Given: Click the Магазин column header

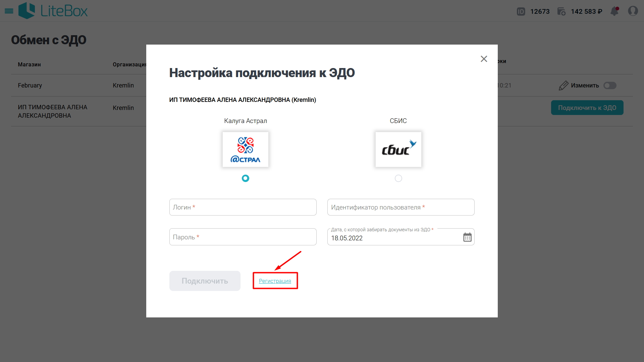Looking at the screenshot, I should (x=29, y=64).
